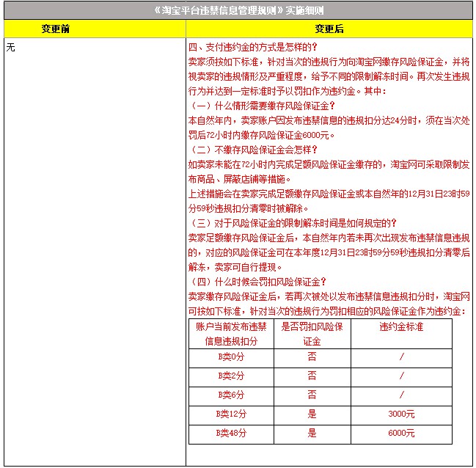Click line 布商品、屏蔽店铺等措施

(x=240, y=179)
